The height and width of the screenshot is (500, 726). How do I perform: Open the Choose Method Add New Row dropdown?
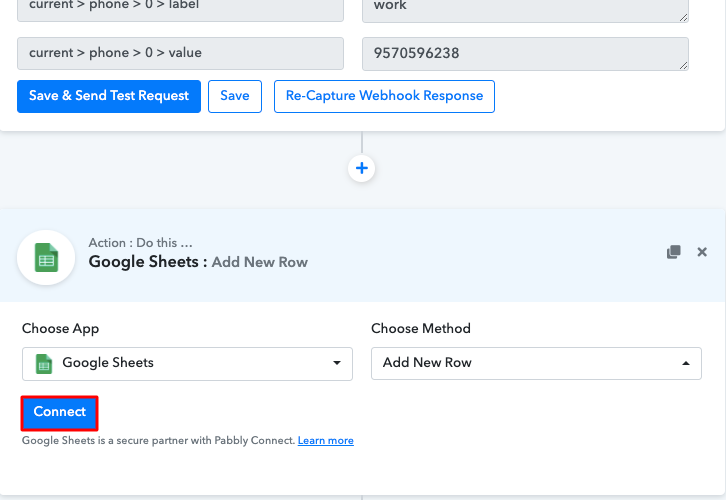[x=536, y=363]
